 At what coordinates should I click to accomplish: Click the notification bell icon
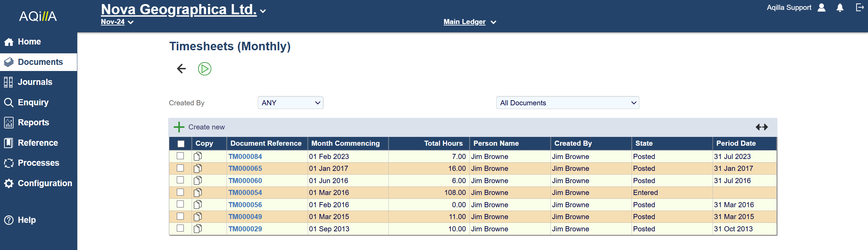[x=840, y=8]
